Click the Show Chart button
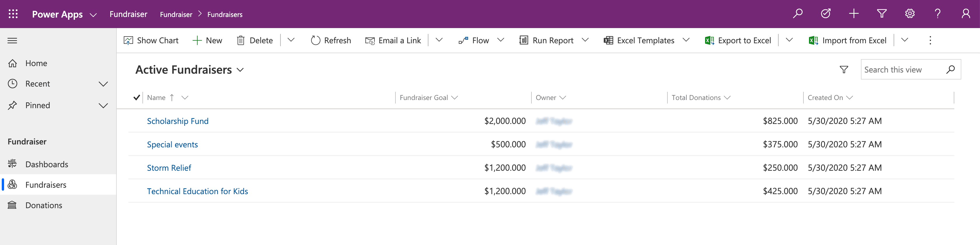Screen dimensions: 980x245 point(151,40)
